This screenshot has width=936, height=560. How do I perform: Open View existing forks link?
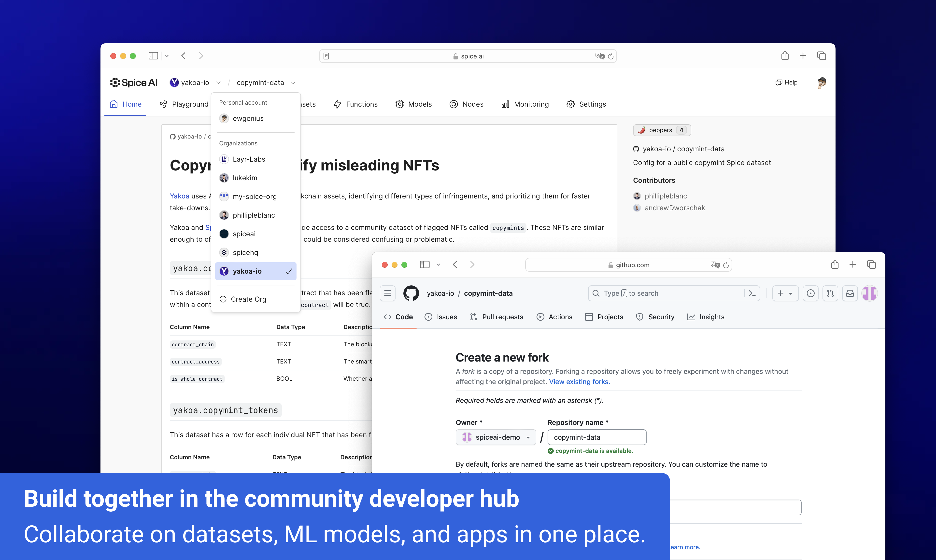click(579, 381)
